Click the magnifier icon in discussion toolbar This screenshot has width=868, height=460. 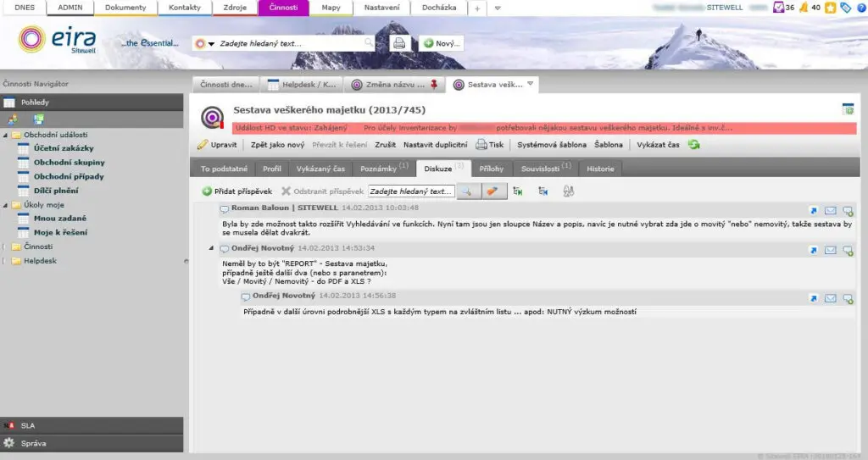(469, 191)
